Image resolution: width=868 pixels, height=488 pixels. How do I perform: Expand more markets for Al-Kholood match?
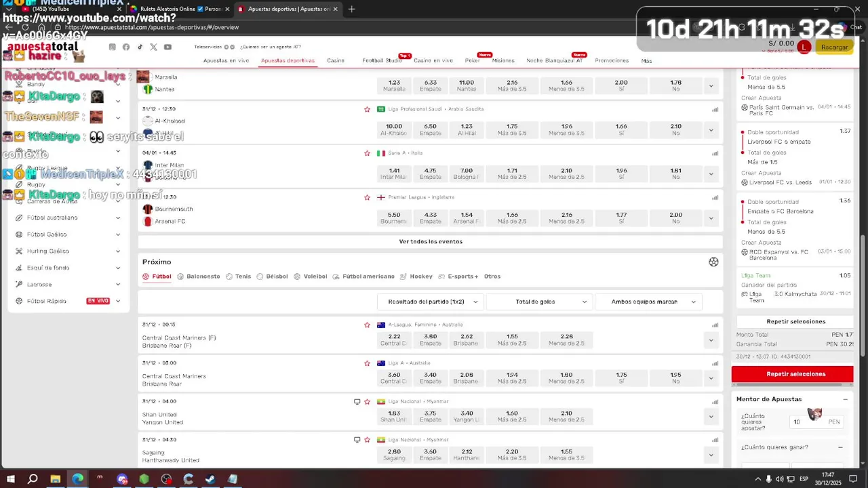pos(711,130)
